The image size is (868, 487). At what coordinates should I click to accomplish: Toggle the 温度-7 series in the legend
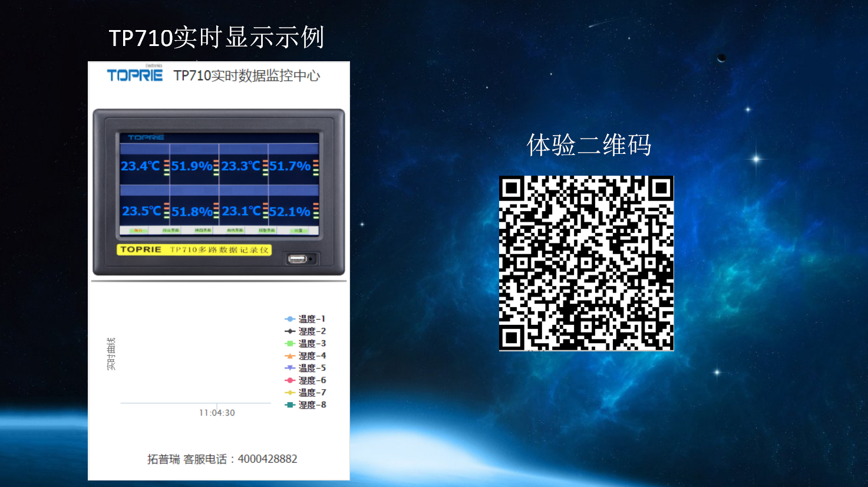coord(305,393)
